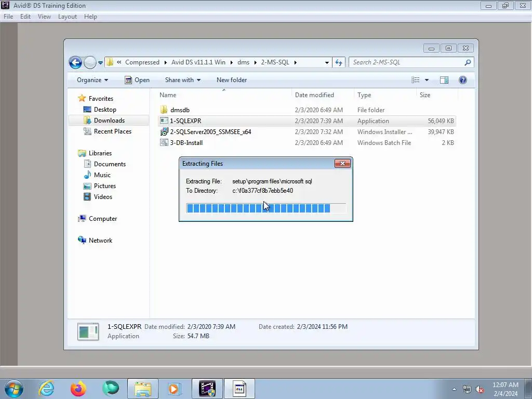Screen dimensions: 532x399
Task: Change your view icon button
Action: [416, 80]
